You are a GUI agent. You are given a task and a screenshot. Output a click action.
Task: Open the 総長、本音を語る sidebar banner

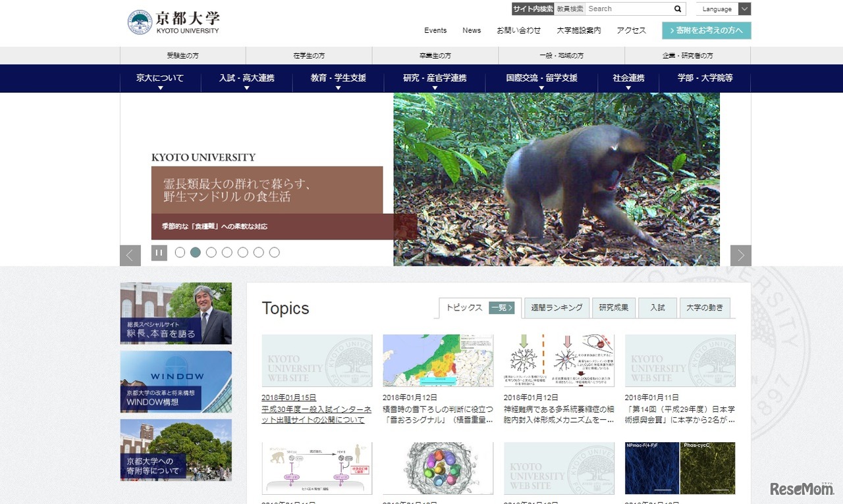coord(176,313)
